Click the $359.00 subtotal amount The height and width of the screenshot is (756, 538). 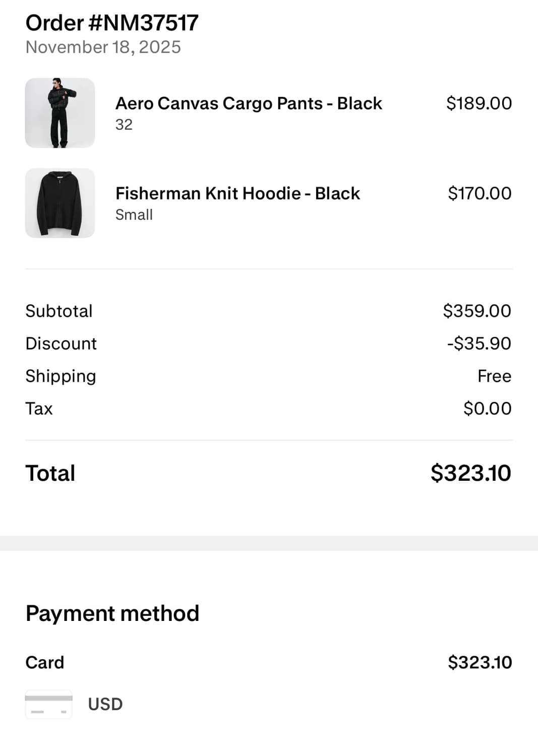pos(476,311)
